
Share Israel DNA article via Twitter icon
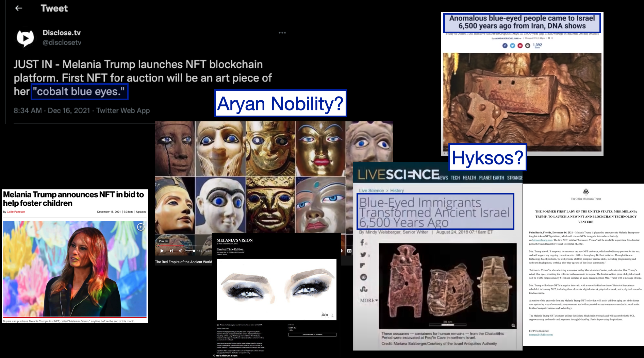[512, 46]
